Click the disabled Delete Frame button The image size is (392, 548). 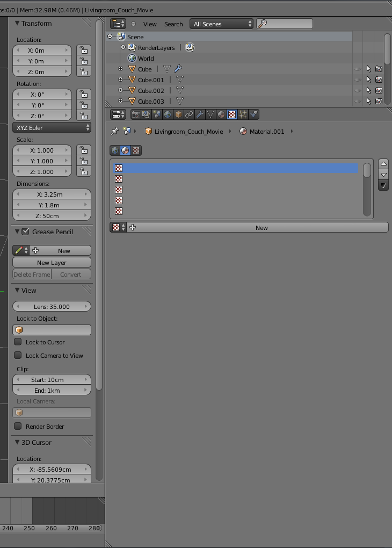(32, 275)
